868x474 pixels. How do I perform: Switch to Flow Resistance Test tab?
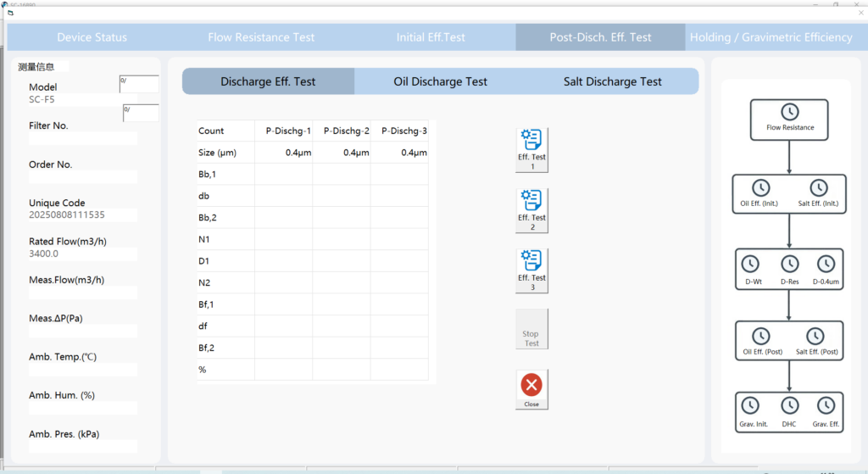[x=261, y=37]
